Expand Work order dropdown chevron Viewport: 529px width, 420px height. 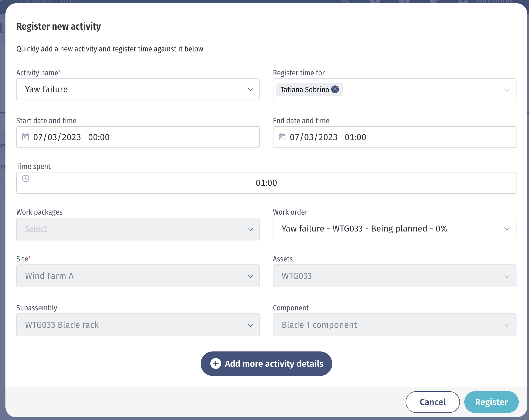tap(507, 228)
